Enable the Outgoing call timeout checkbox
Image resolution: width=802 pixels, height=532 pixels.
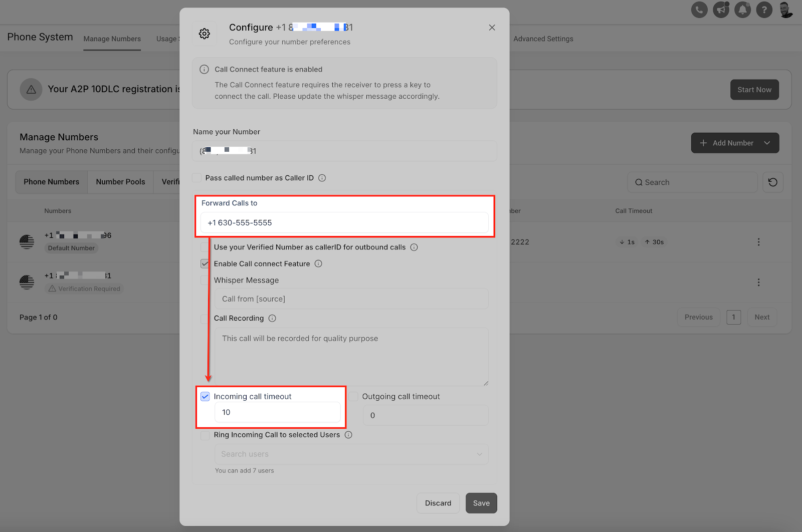tap(353, 396)
